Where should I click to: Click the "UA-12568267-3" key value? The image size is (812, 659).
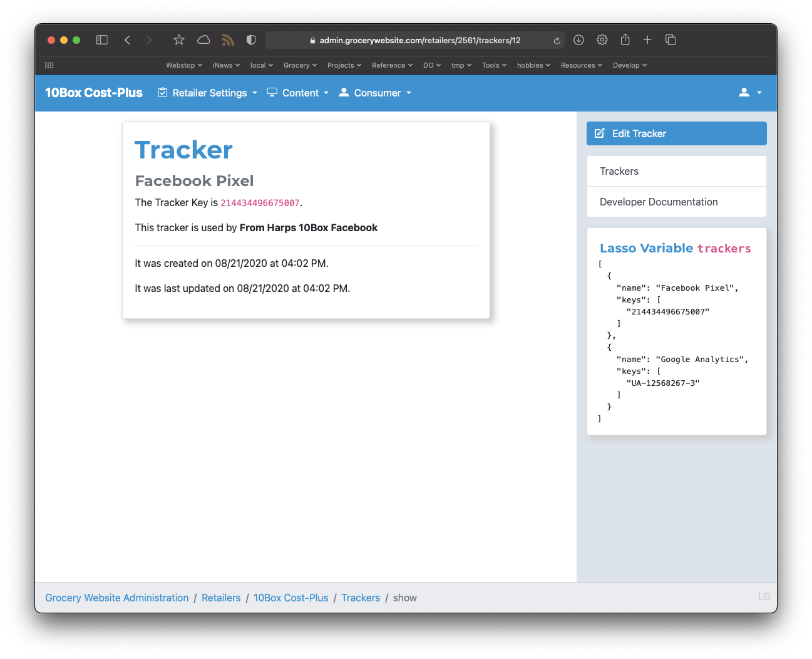[663, 383]
